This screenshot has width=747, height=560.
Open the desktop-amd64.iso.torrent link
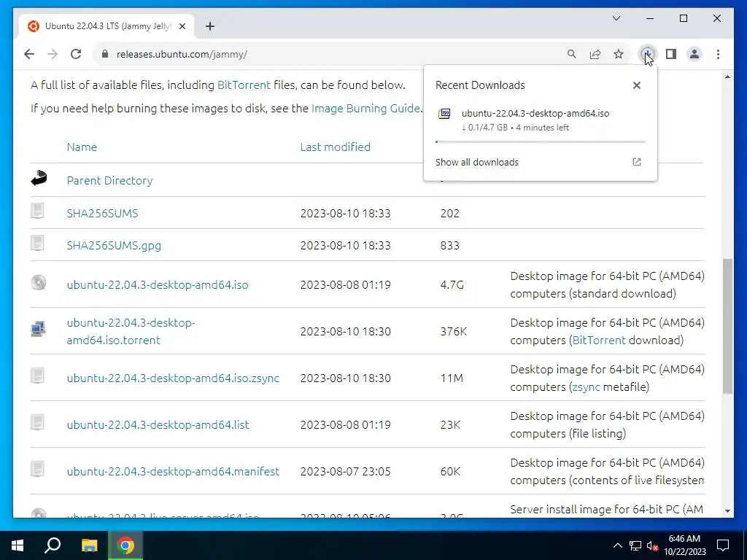click(x=131, y=332)
